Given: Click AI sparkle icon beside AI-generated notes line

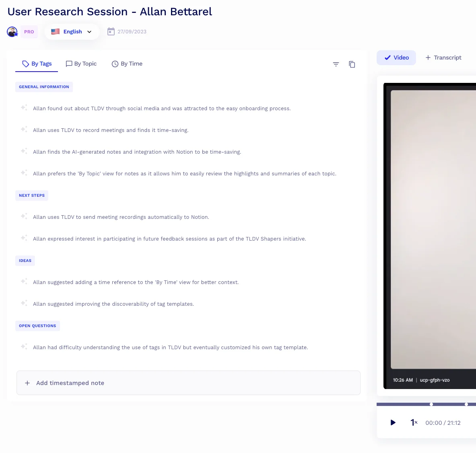Looking at the screenshot, I should [24, 151].
